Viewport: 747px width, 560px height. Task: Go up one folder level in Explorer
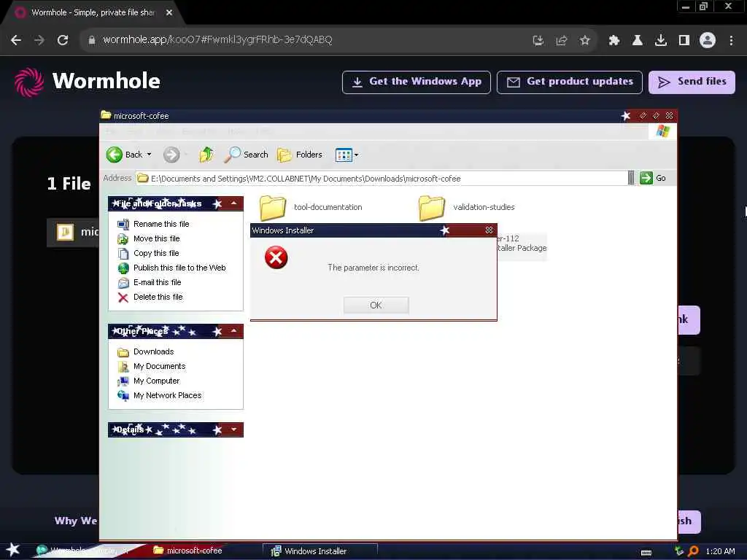206,155
